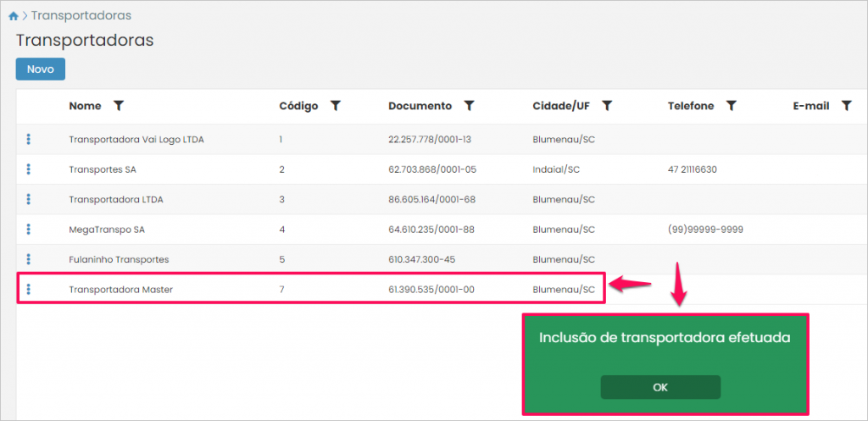Click the Novo button
The width and height of the screenshot is (868, 421).
(40, 69)
